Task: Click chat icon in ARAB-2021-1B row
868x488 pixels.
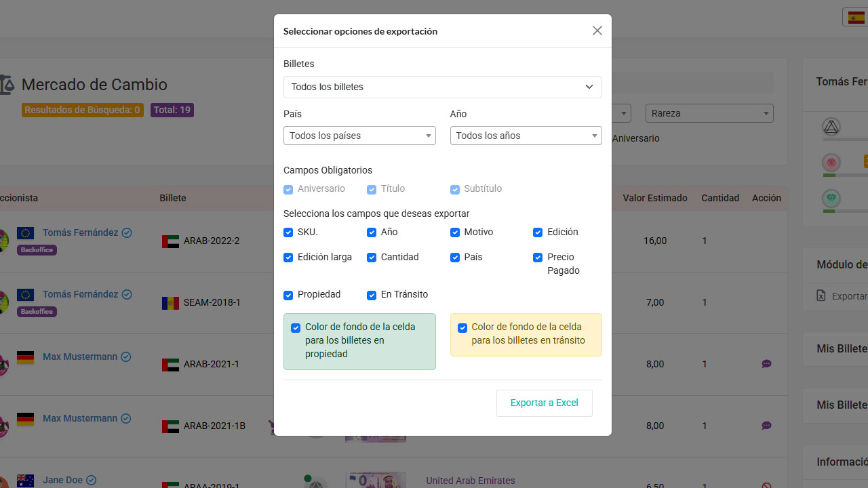Action: coord(766,426)
